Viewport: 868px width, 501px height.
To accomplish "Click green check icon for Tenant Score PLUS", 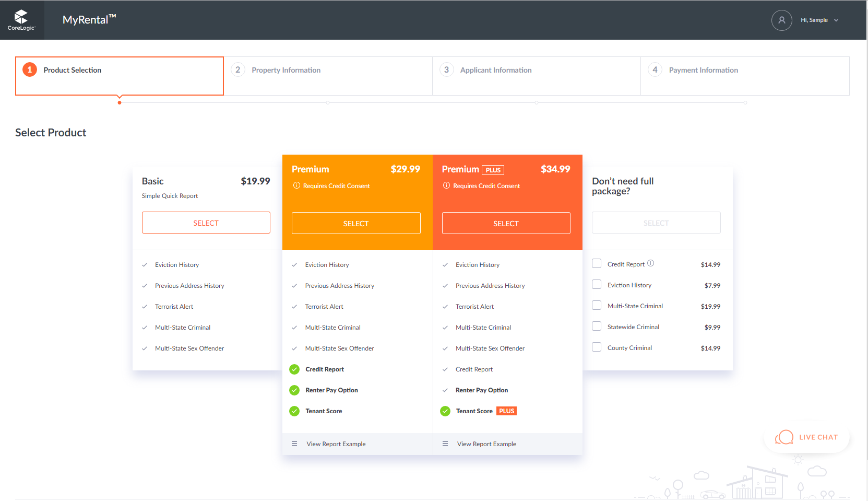I will 445,411.
